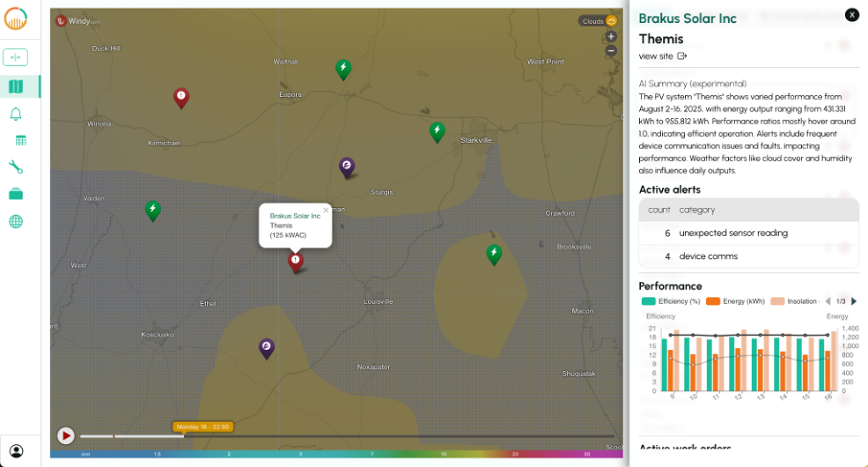Image resolution: width=868 pixels, height=467 pixels.
Task: Click purple marker near Sturgis
Action: (x=347, y=166)
